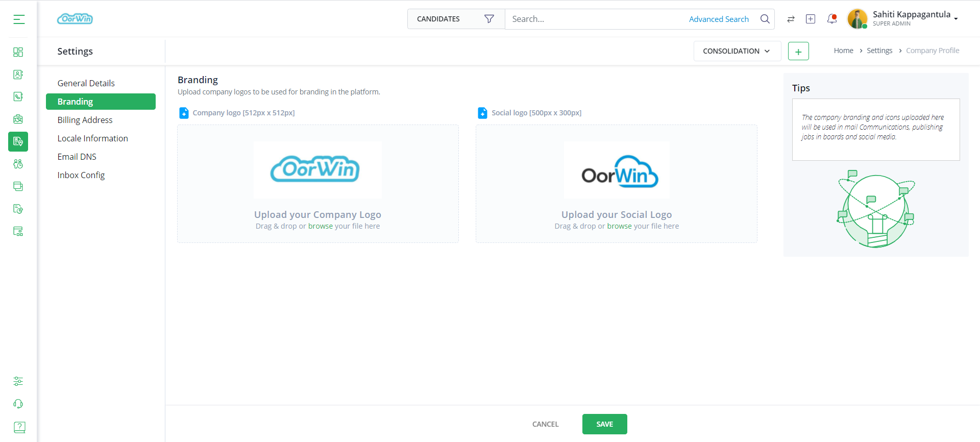Viewport: 980px width, 442px height.
Task: Expand the Sahiti Kappagantula user menu arrow
Action: click(956, 18)
